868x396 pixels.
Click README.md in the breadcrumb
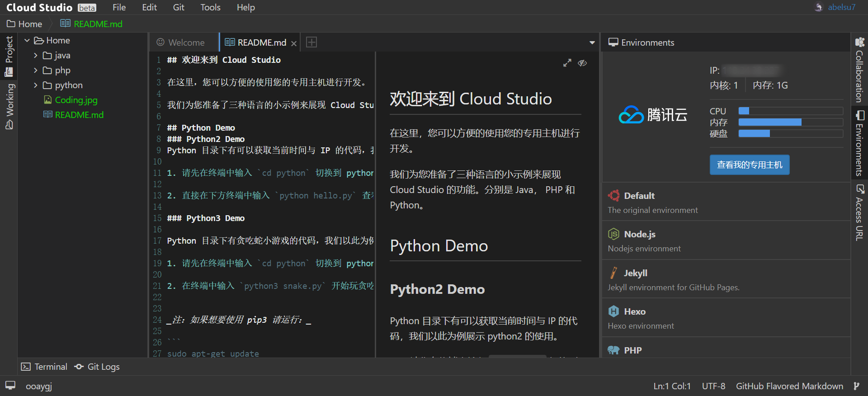click(91, 24)
